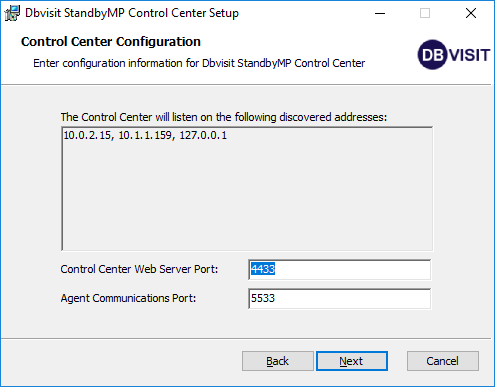Viewport: 495px width, 387px height.
Task: Click the window title 'Dbvisit StandbyMP Control Center Setup'
Action: tap(132, 13)
